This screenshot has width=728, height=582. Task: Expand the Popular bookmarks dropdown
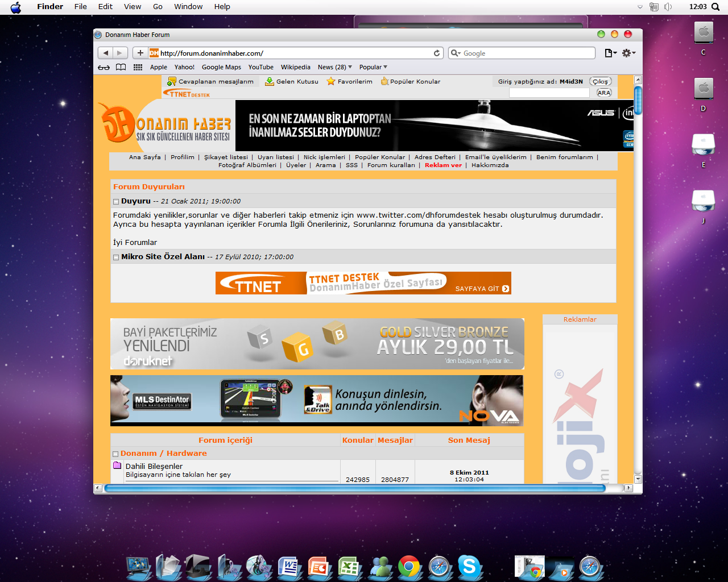[373, 67]
